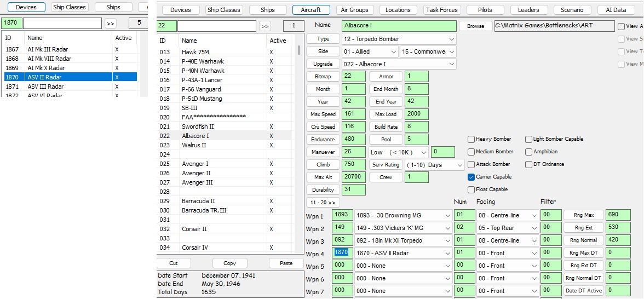644x299 pixels.
Task: Click the Wpn 4 ID field showing 1870
Action: (x=343, y=253)
